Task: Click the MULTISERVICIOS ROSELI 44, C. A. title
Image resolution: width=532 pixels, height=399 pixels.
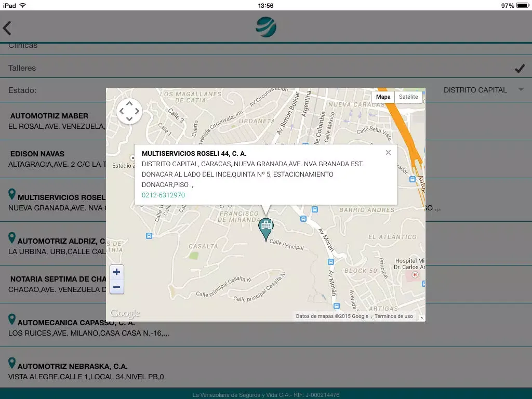Action: tap(194, 154)
